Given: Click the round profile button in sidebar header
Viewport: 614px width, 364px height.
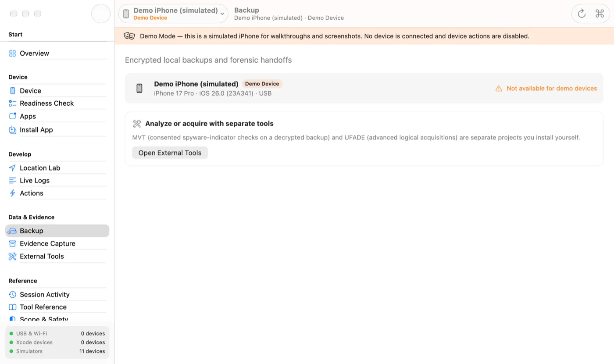Looking at the screenshot, I should [101, 14].
